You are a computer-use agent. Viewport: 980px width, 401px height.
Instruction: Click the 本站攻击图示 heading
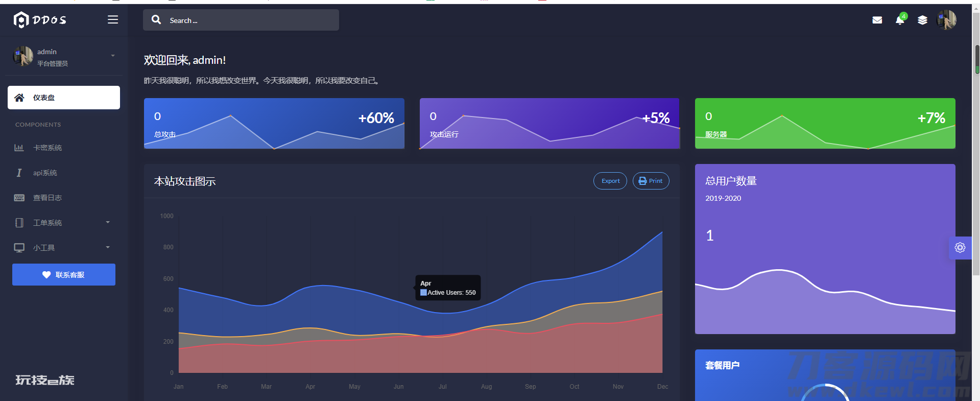(185, 181)
